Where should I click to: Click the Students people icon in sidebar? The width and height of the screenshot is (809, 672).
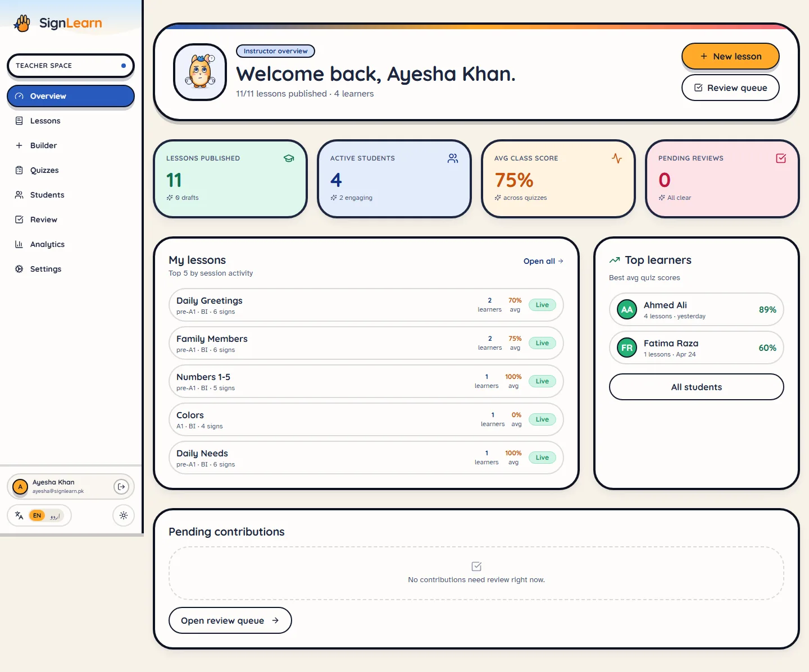(19, 195)
